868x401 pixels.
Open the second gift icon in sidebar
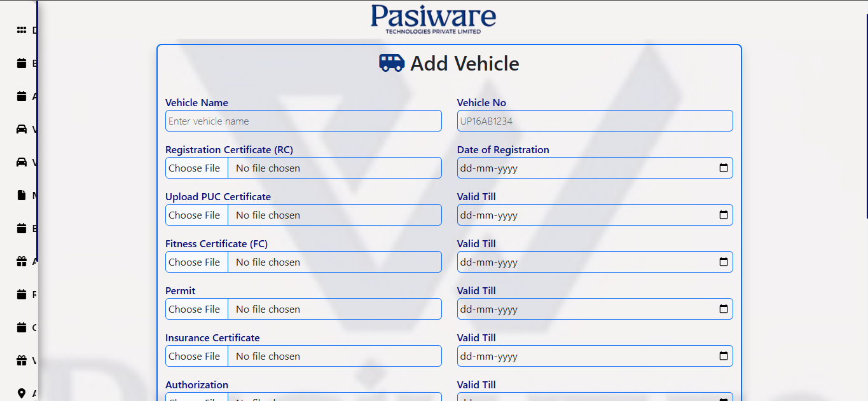pos(21,360)
